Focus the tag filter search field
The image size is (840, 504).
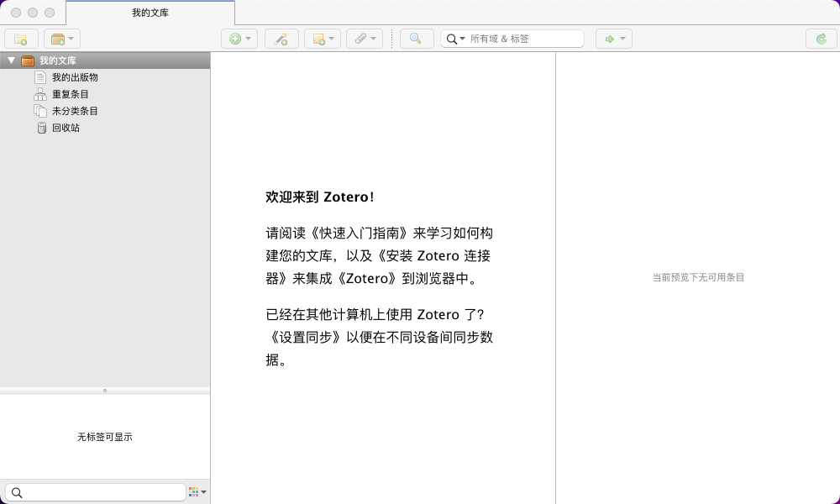[96, 492]
